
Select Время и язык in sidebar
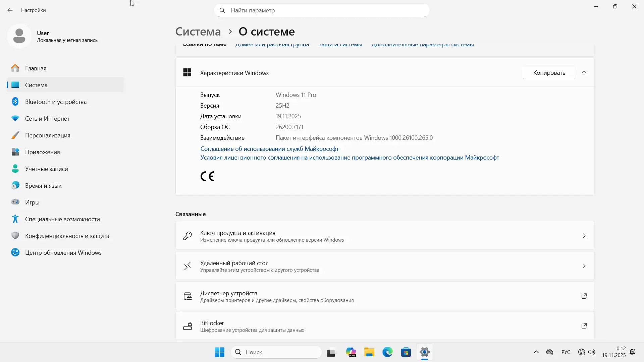coord(43,185)
